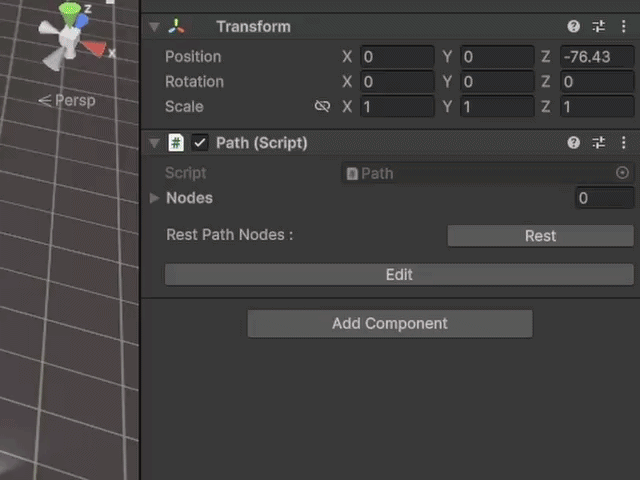The height and width of the screenshot is (480, 640).
Task: Click the red X axis cone on gizmo
Action: (x=95, y=48)
